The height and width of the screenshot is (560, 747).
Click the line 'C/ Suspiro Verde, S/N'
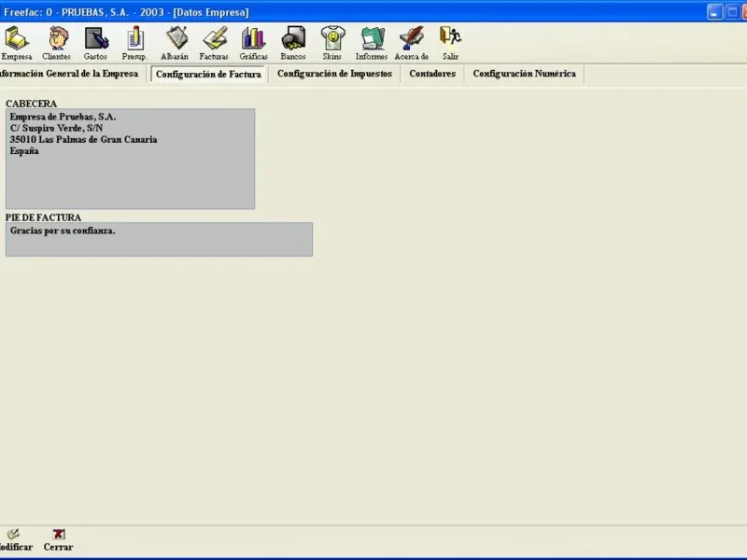[56, 128]
